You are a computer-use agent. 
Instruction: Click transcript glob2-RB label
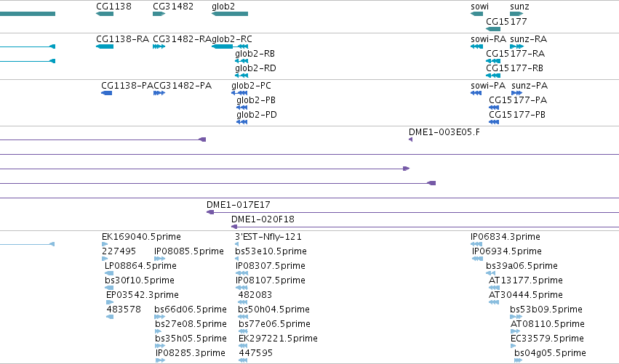click(x=255, y=54)
